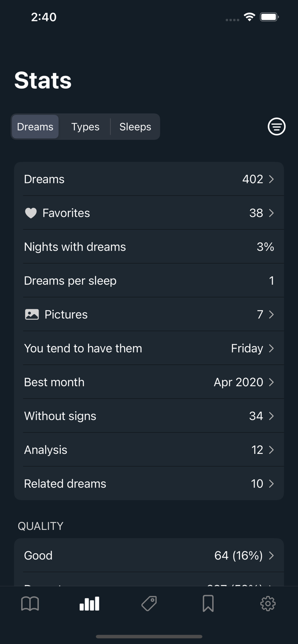Expand the Dreams row showing 402

pyautogui.click(x=149, y=179)
